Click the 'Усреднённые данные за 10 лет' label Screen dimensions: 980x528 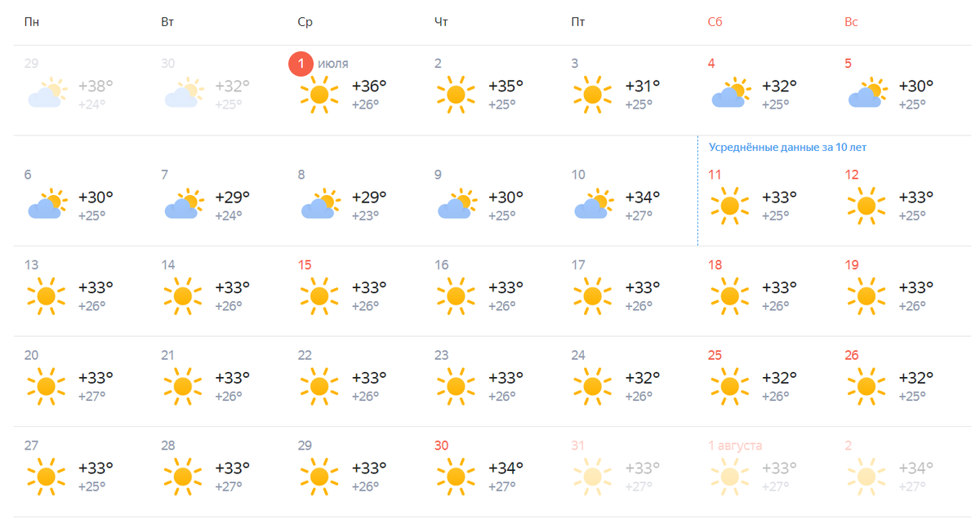tap(787, 148)
